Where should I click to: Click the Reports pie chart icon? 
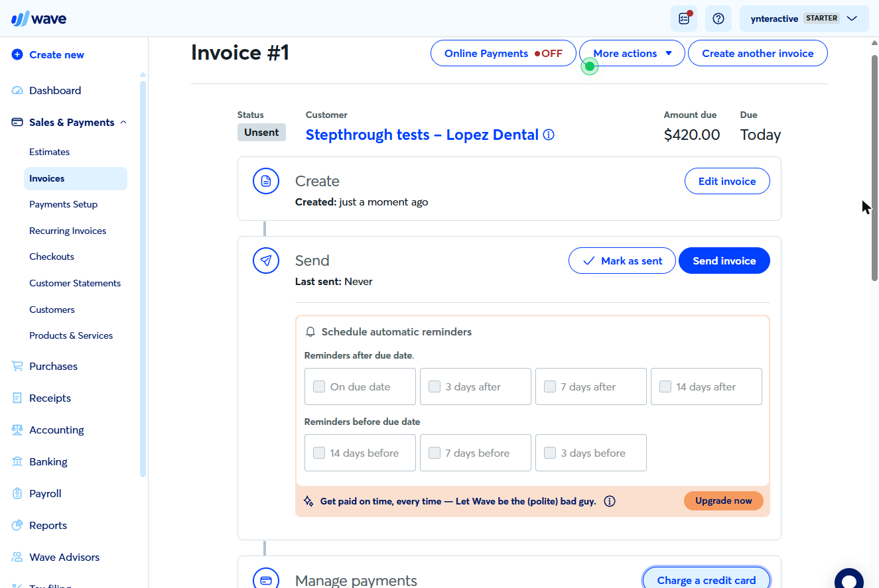point(17,526)
